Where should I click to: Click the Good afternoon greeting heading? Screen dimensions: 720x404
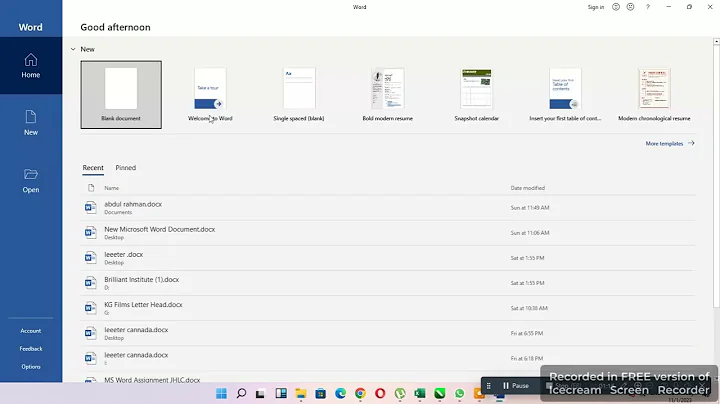pos(115,27)
